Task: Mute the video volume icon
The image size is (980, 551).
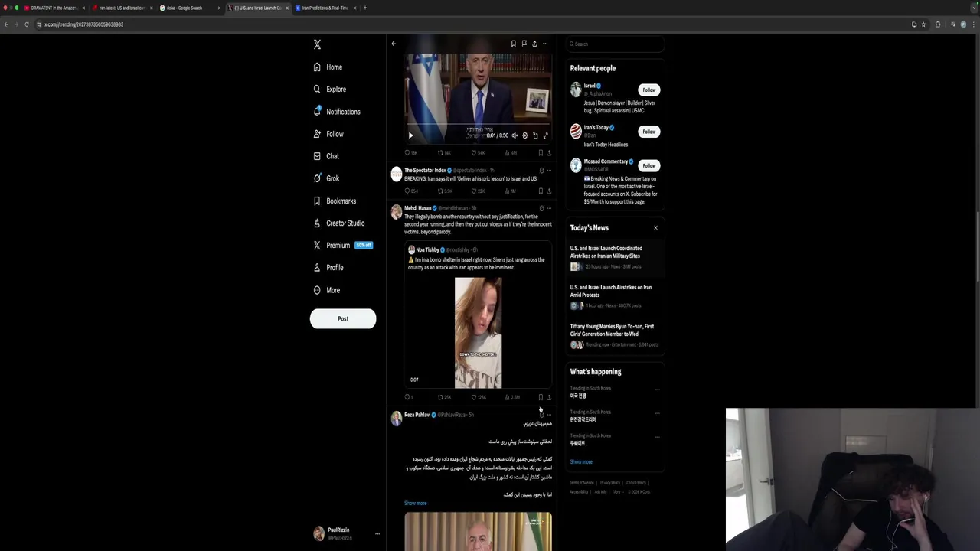Action: (x=514, y=135)
